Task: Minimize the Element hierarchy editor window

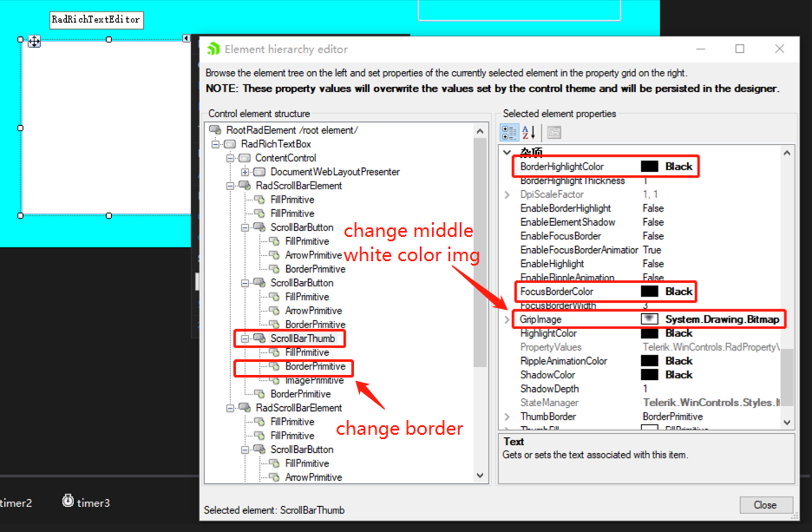Action: point(701,49)
